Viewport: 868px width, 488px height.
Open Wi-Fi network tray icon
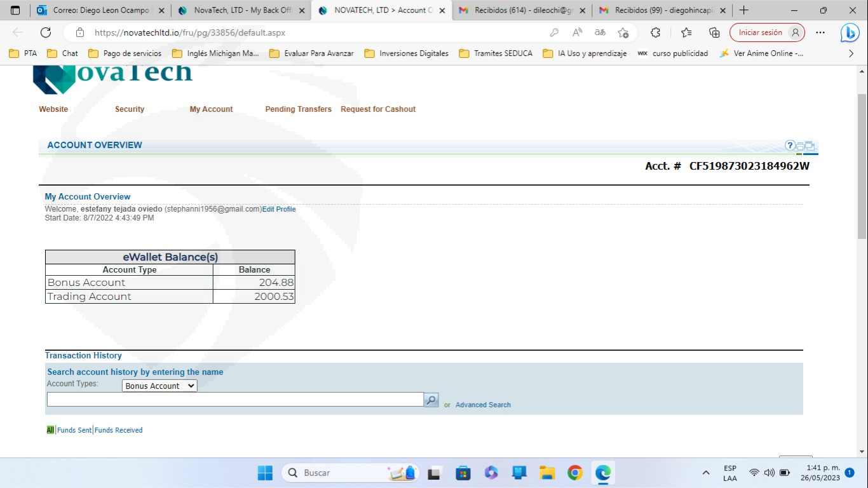tap(754, 473)
